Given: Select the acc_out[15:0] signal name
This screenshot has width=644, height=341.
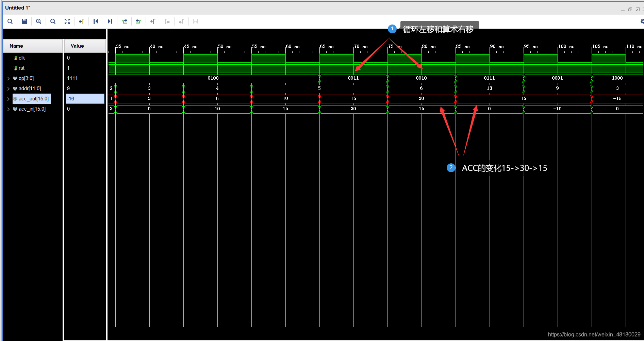Looking at the screenshot, I should pos(34,99).
